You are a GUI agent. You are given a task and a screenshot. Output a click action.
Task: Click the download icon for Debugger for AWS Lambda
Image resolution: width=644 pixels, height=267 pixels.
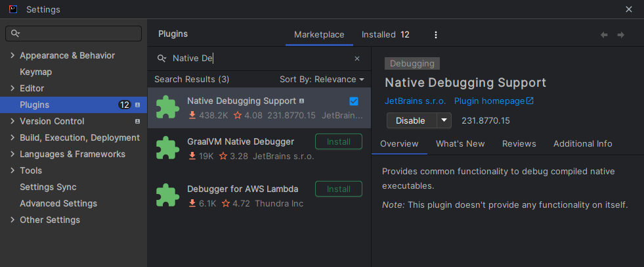point(192,203)
